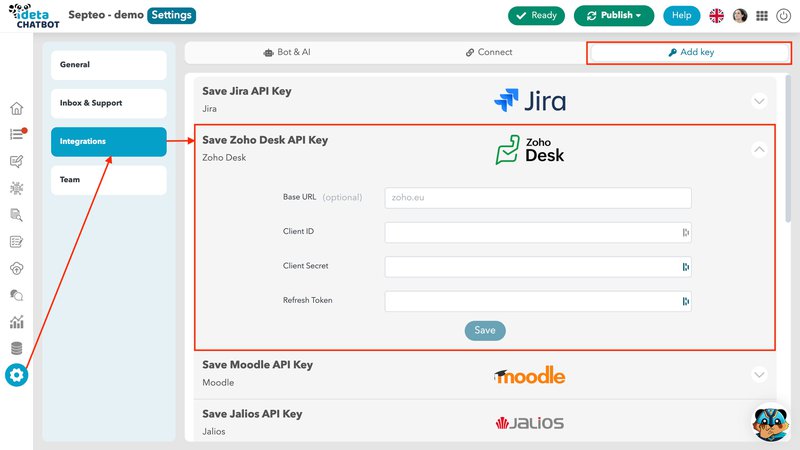
Task: Open the Home icon in sidebar
Action: coord(16,108)
